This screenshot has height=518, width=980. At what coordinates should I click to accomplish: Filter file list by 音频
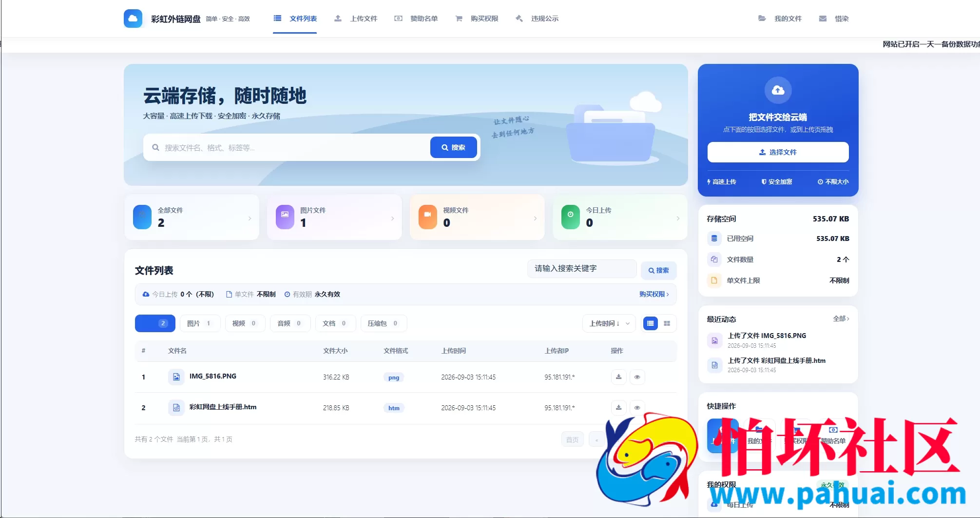[x=290, y=323]
